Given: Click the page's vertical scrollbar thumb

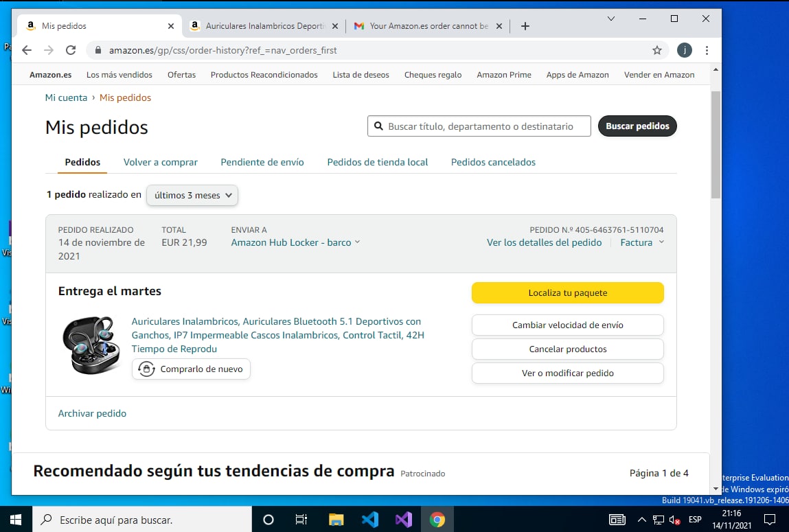Looking at the screenshot, I should click(x=715, y=144).
